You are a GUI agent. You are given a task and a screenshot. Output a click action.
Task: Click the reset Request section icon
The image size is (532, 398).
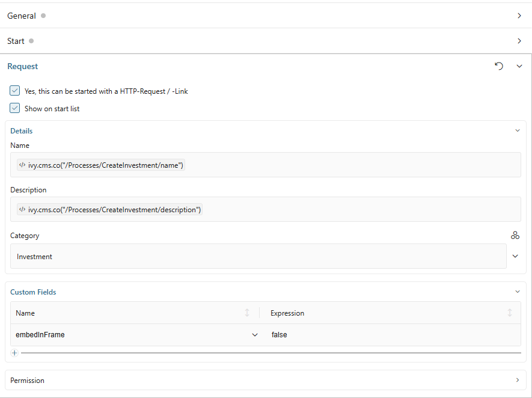click(499, 66)
